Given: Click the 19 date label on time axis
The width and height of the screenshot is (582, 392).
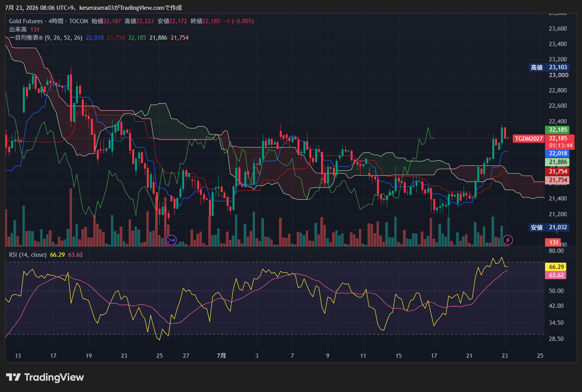Looking at the screenshot, I should pos(89,356).
